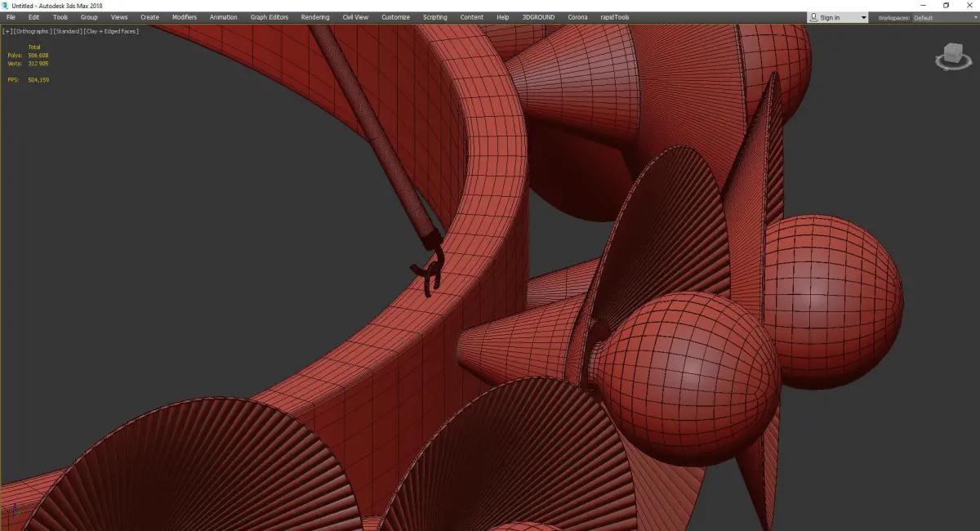Click the Sign In user icon
Image resolution: width=980 pixels, height=531 pixels.
coord(814,17)
